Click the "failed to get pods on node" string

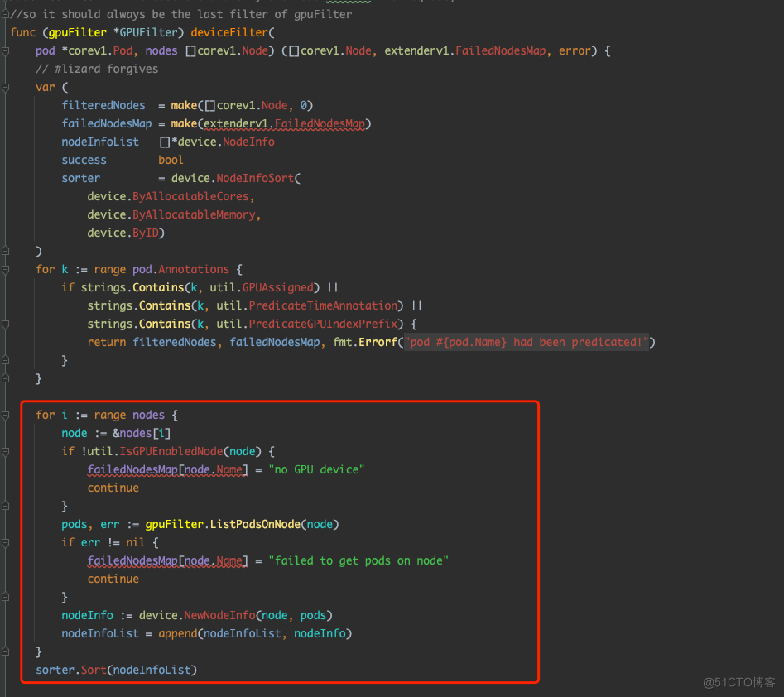[x=358, y=561]
